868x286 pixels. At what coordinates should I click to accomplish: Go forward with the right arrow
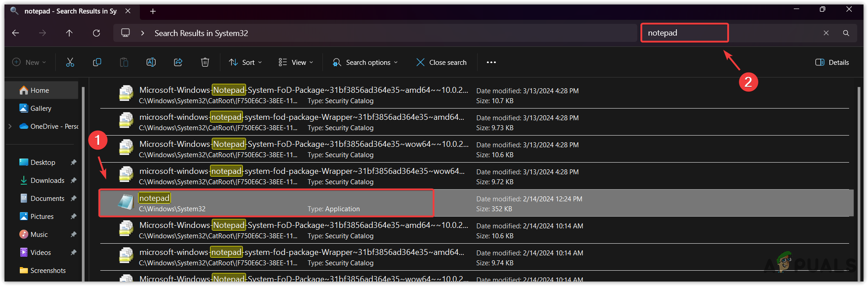click(x=42, y=33)
